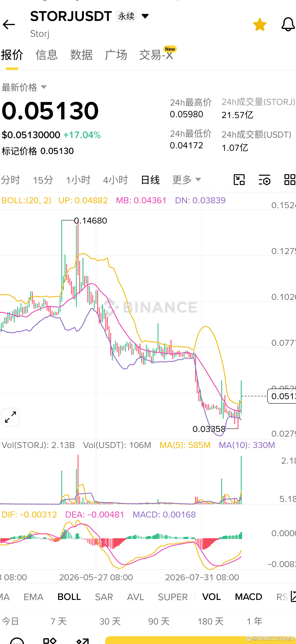Toggle the SUPER indicator
296x644 pixels.
(173, 597)
